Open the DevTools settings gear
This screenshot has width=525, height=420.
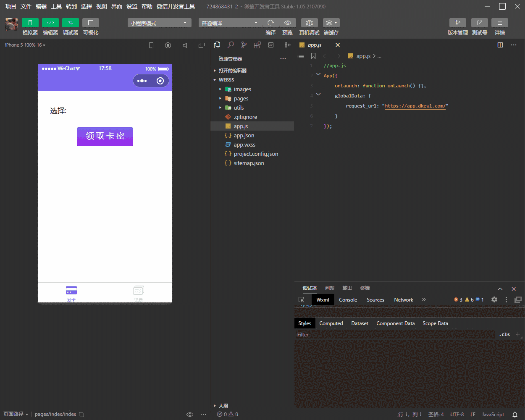[x=494, y=299]
